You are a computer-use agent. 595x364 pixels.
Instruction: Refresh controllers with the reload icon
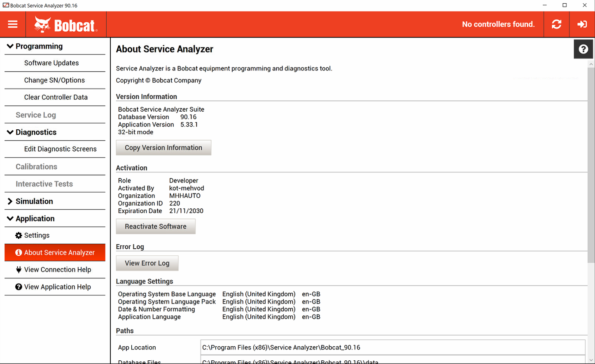[557, 24]
